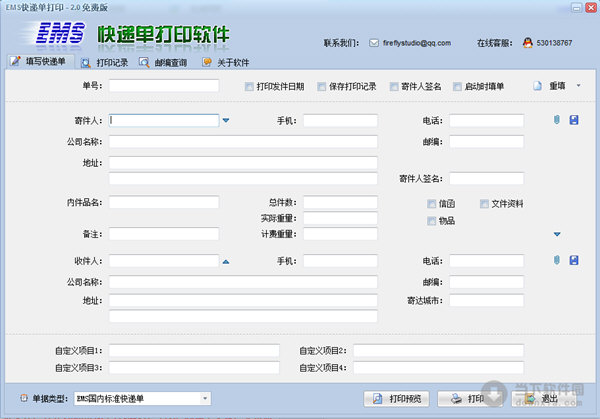Click the 寄达城市 input field

486,300
